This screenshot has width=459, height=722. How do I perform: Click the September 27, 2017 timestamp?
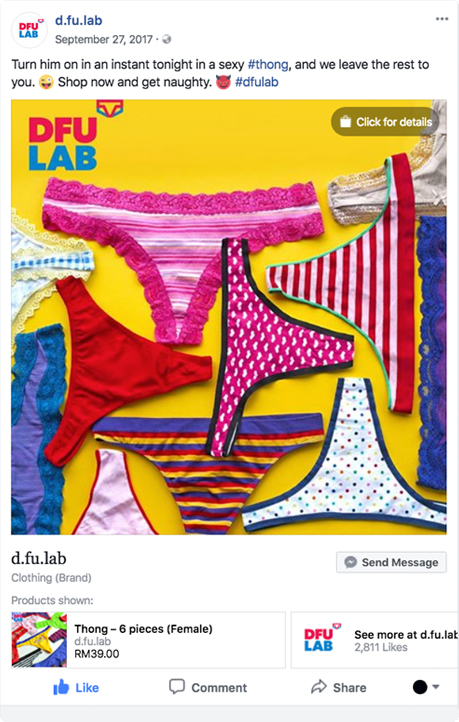point(104,40)
